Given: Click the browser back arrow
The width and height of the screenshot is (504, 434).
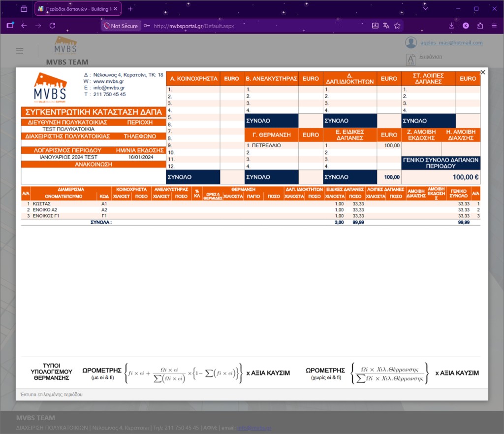Looking at the screenshot, I should (x=24, y=26).
